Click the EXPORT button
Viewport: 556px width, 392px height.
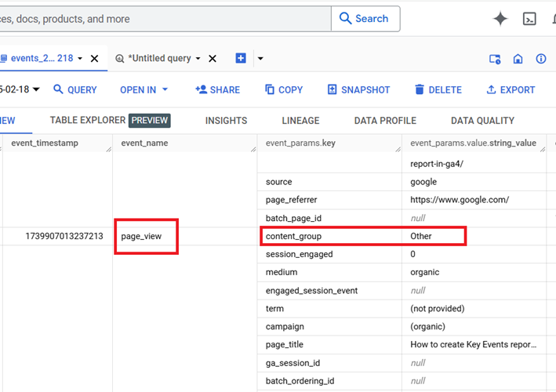point(511,89)
